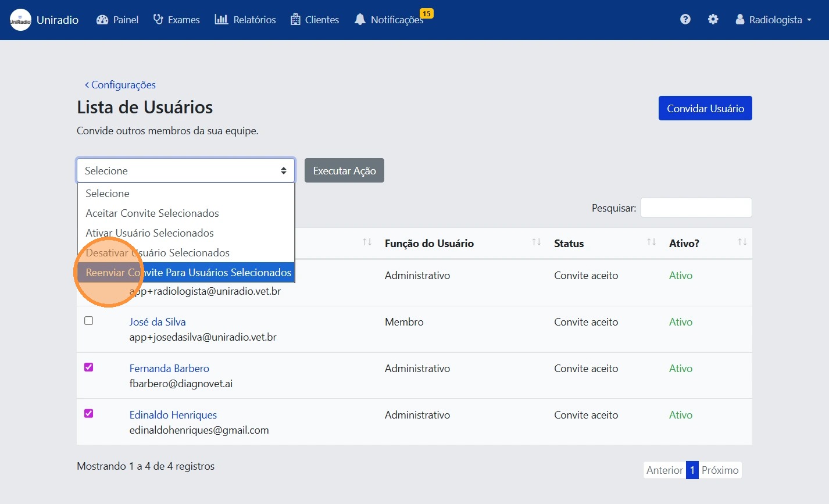Click the Pesquisar search field
This screenshot has height=504, width=829.
696,208
